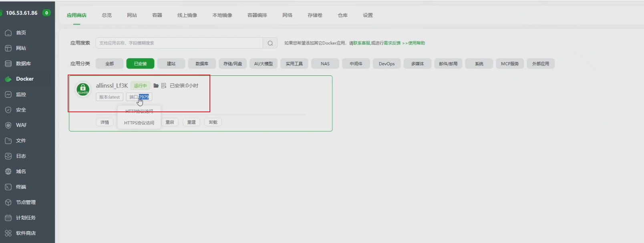Filter by DevOps category
This screenshot has height=243, width=644.
387,64
